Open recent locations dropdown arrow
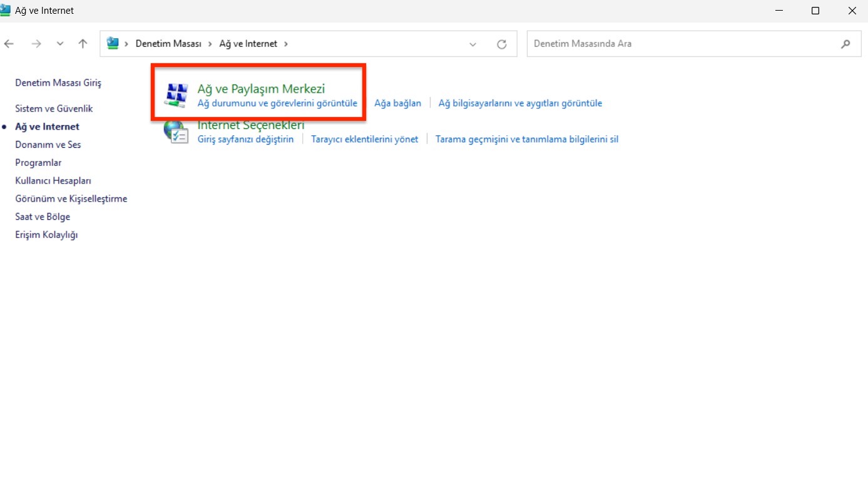 (x=60, y=44)
